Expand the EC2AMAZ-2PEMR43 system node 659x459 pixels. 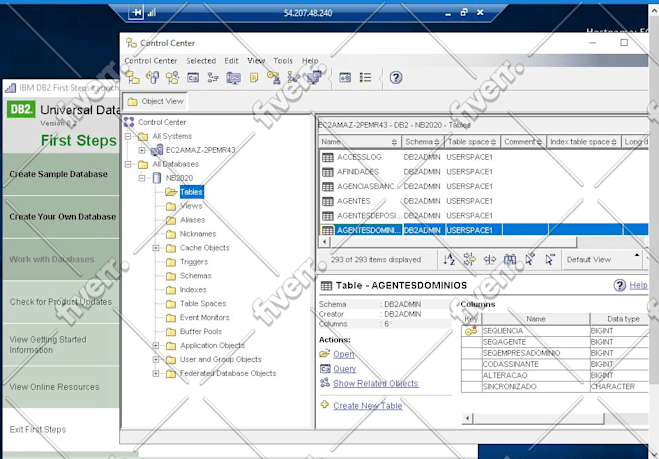(x=142, y=150)
